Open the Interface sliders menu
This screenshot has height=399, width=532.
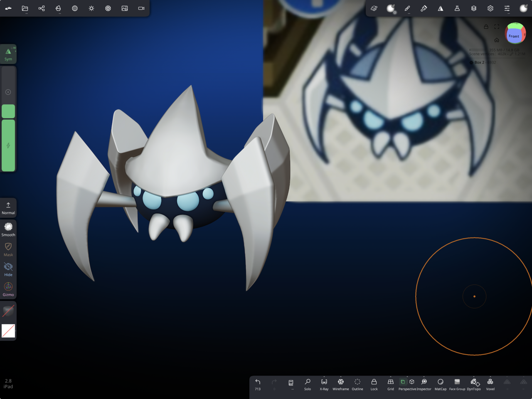[x=507, y=8]
